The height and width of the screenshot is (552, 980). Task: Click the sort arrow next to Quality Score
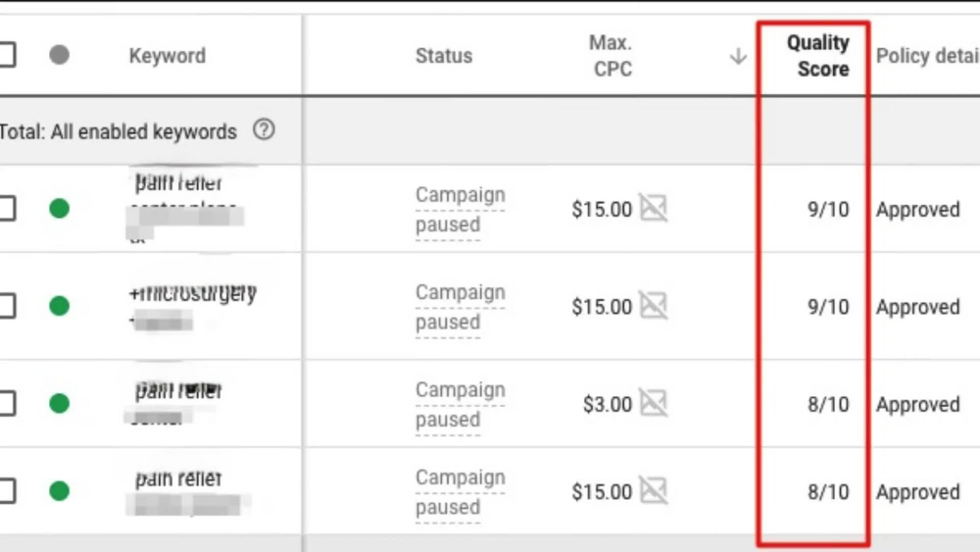tap(738, 56)
